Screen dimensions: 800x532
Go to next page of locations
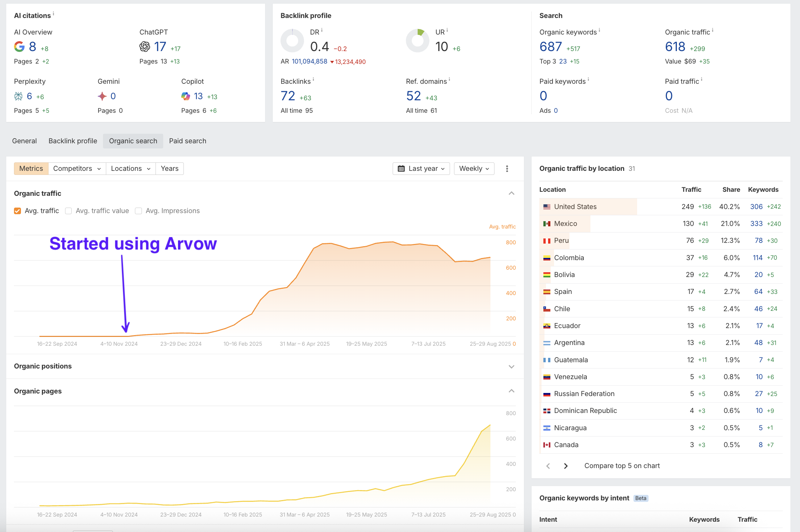(x=566, y=466)
